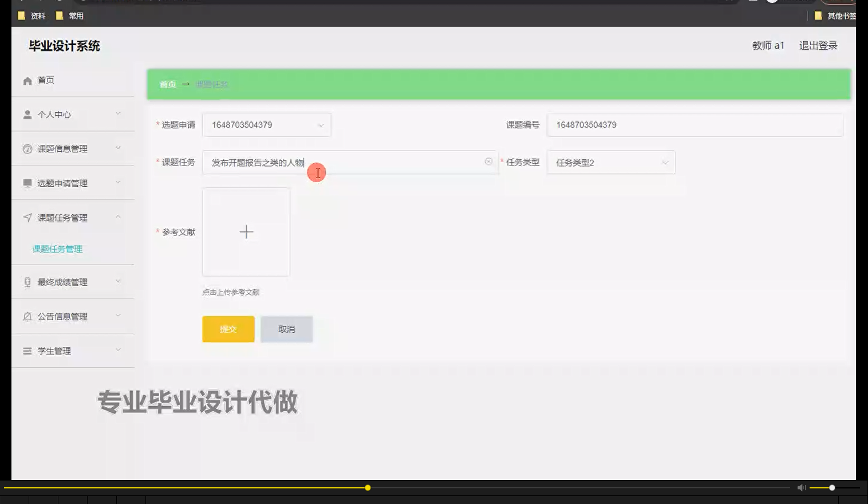Click the plus icon to upload 参考文献
Image resolution: width=868 pixels, height=504 pixels.
(x=246, y=231)
